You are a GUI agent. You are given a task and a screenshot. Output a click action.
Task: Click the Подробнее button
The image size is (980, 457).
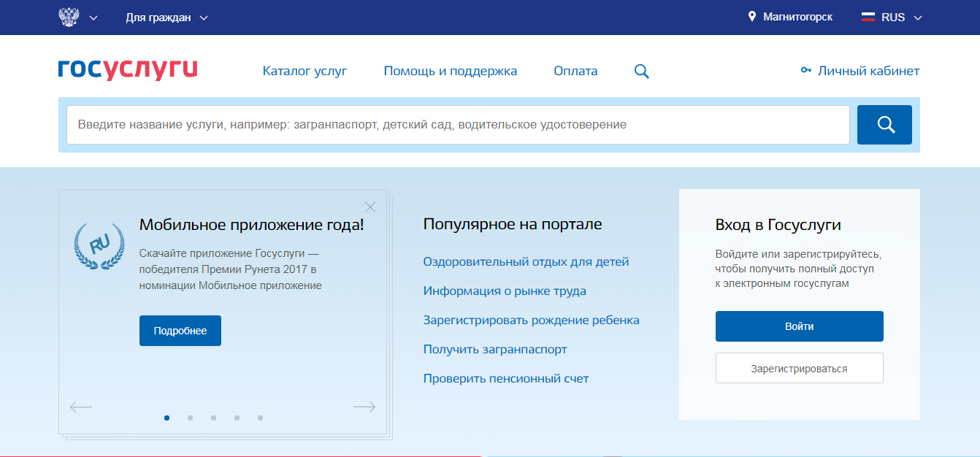pyautogui.click(x=180, y=331)
